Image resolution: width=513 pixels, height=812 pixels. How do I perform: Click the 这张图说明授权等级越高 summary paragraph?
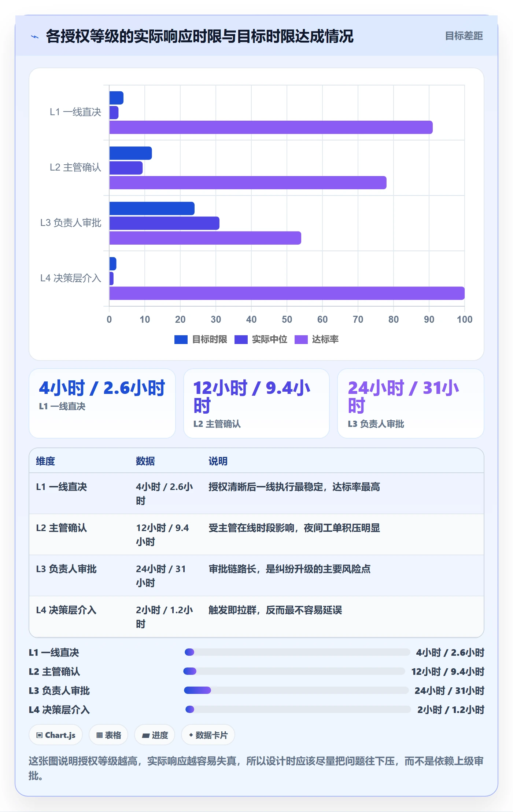(256, 768)
